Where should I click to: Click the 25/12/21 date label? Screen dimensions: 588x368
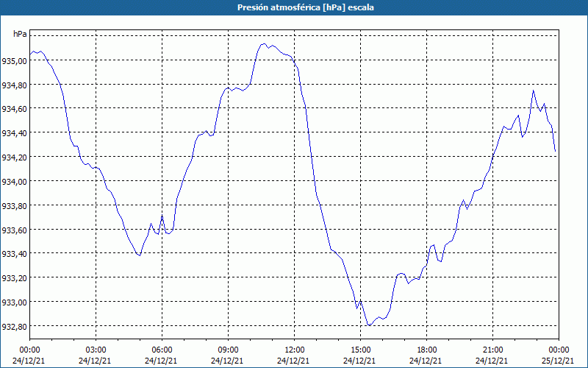tap(559, 361)
